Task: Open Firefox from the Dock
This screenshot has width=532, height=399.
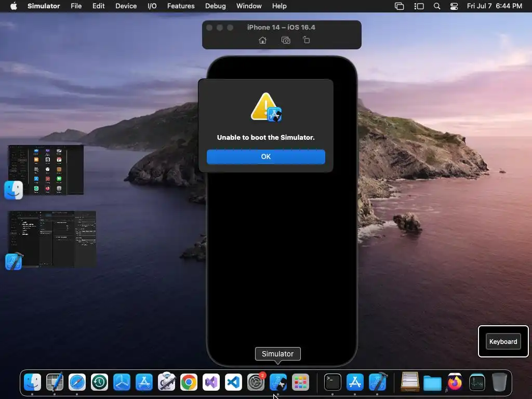Action: (x=455, y=382)
